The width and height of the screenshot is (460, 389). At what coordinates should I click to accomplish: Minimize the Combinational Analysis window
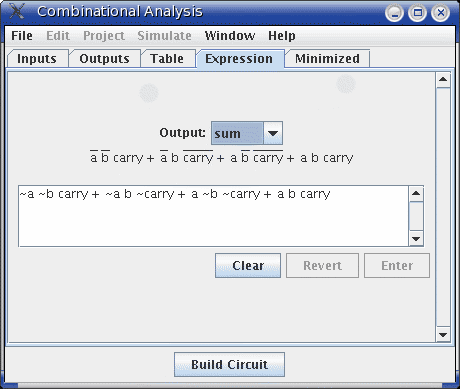395,13
